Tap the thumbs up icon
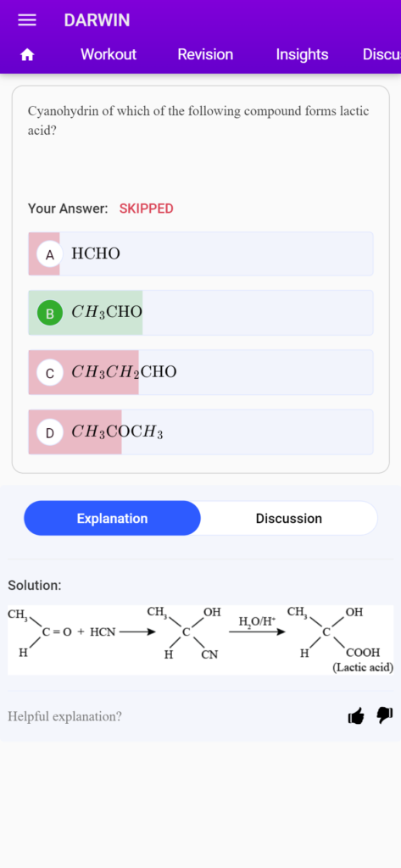Screen dimensions: 401x868 click(x=356, y=715)
